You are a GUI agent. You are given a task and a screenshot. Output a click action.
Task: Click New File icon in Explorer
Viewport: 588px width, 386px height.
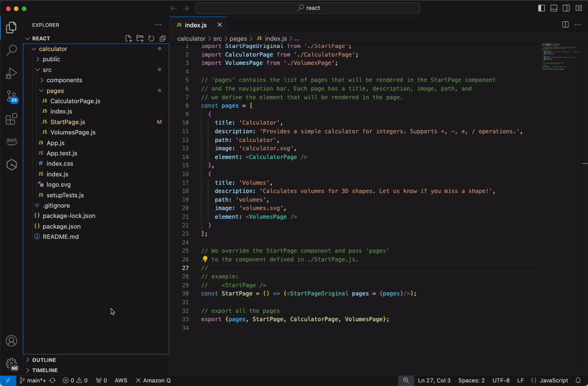click(129, 38)
